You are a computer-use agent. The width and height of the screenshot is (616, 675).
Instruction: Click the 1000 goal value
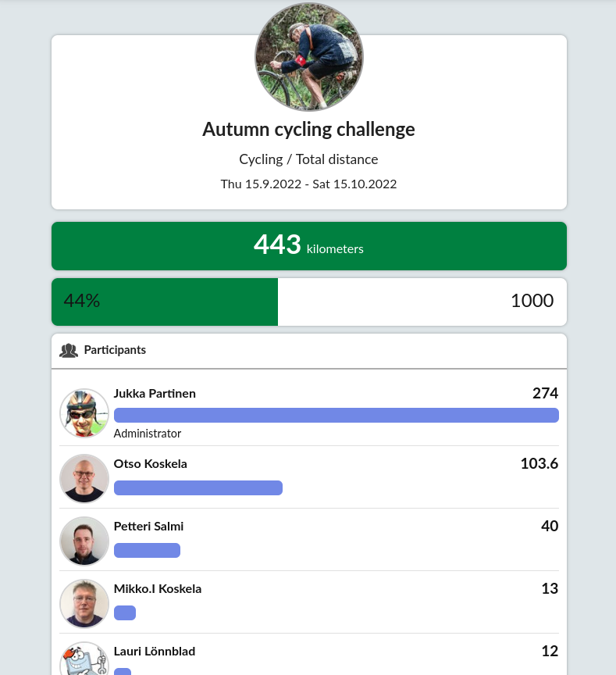[532, 301]
